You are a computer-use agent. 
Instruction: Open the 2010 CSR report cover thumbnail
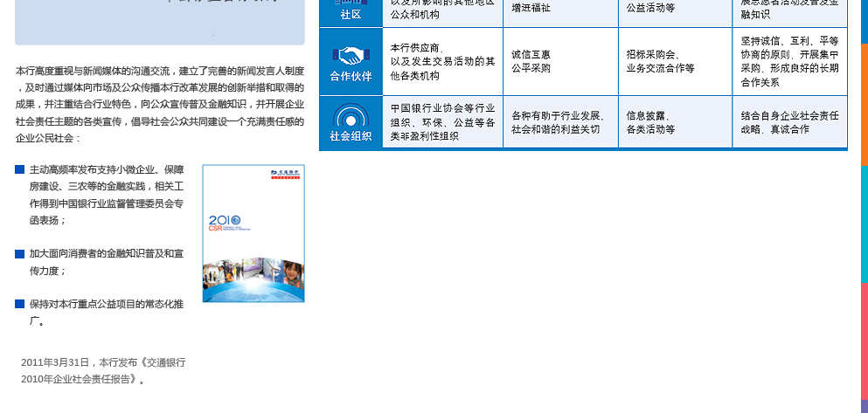tap(253, 234)
